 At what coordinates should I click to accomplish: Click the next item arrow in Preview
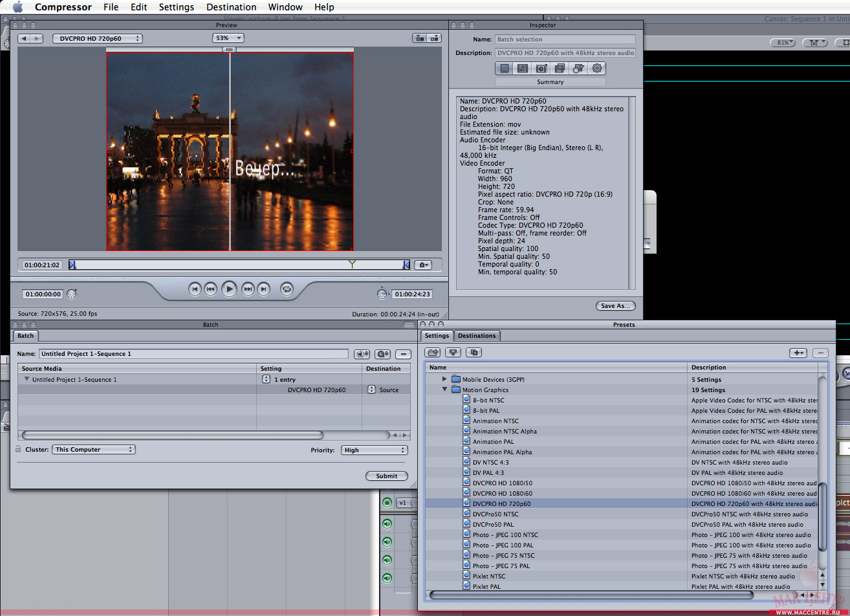click(x=37, y=39)
